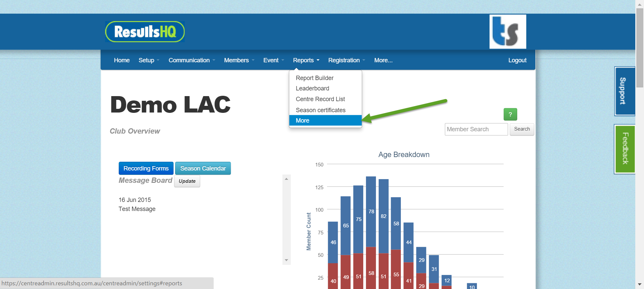
Task: Click the Test Message text
Action: click(137, 209)
